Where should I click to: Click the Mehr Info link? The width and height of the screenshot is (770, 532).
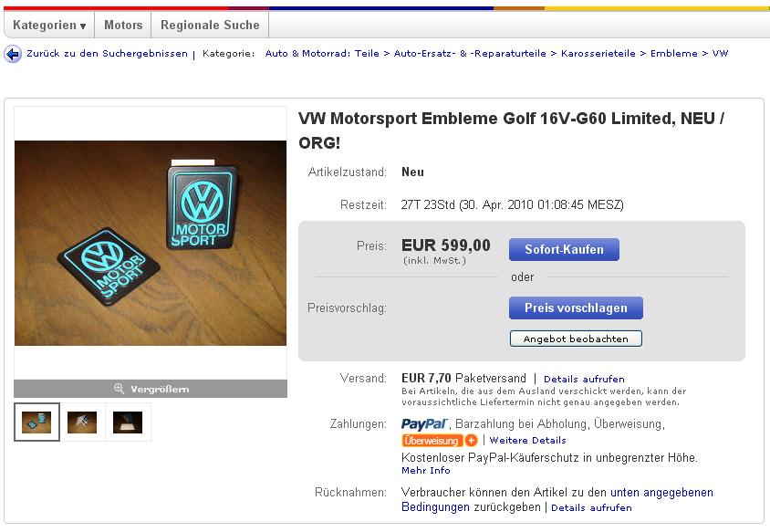(426, 471)
